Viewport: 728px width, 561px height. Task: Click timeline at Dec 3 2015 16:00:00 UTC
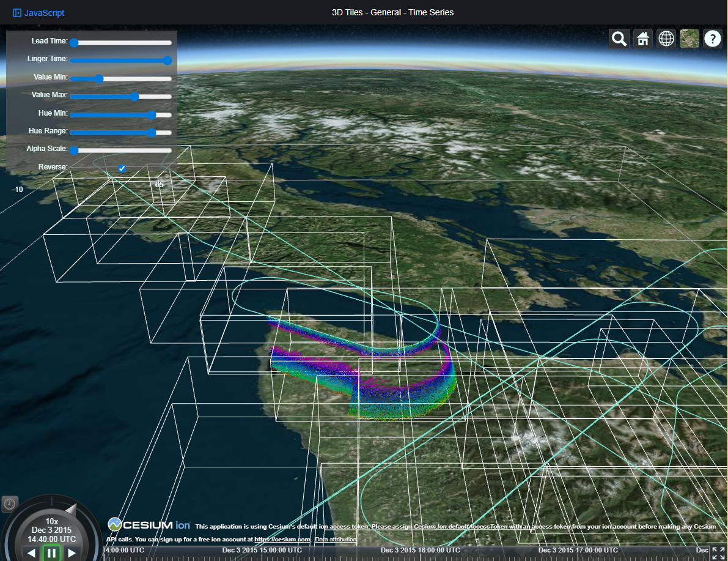click(x=420, y=551)
